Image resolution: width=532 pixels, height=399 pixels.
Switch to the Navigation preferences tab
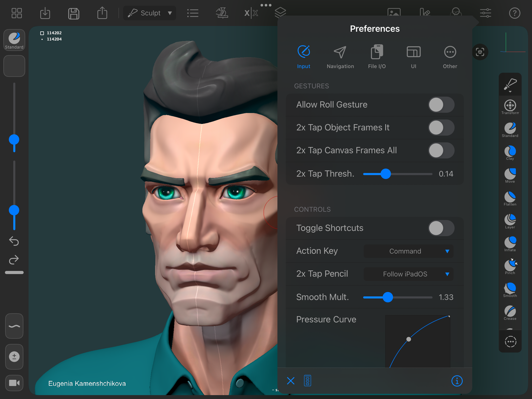340,57
